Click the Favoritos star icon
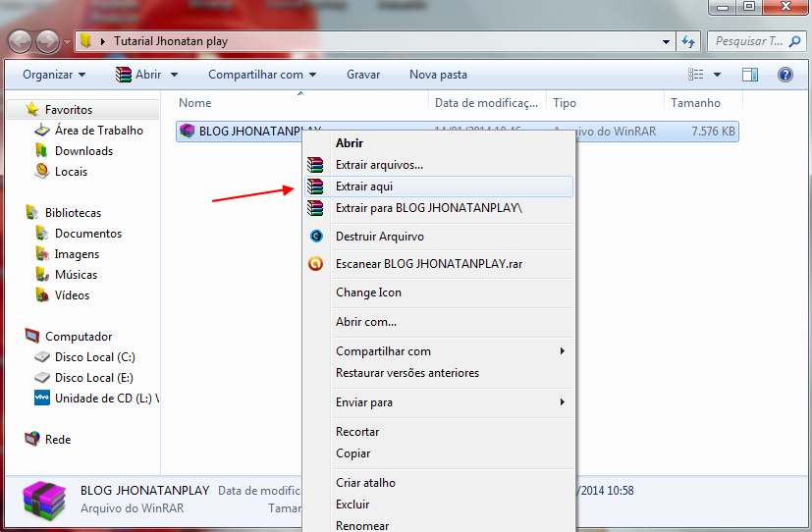 (x=32, y=109)
